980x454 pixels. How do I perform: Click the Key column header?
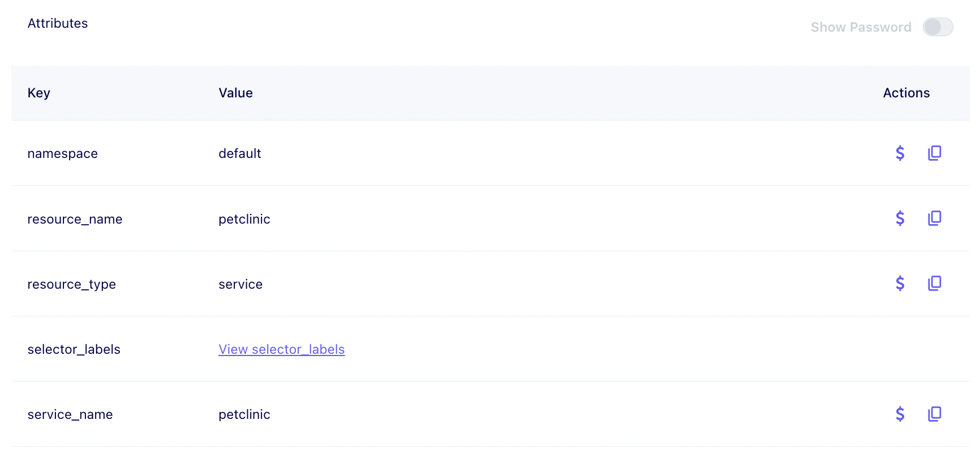[x=39, y=93]
